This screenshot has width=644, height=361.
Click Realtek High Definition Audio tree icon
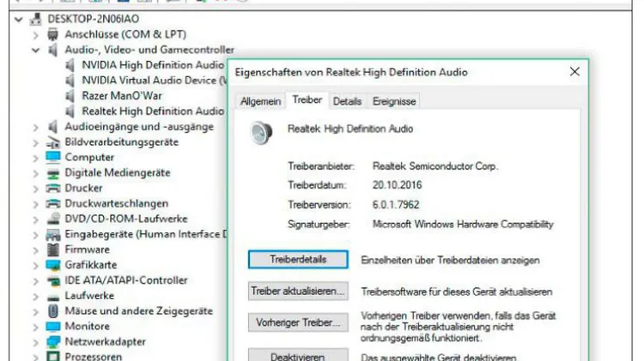click(70, 111)
